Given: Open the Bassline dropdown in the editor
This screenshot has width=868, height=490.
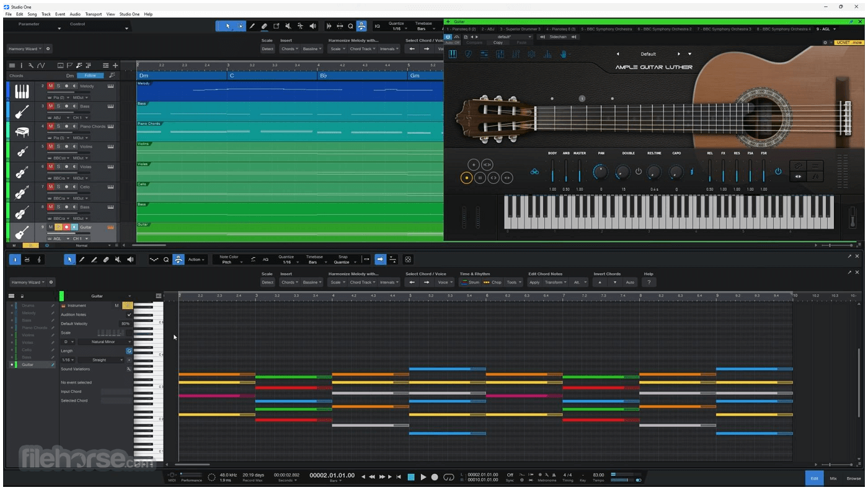Looking at the screenshot, I should click(x=312, y=282).
